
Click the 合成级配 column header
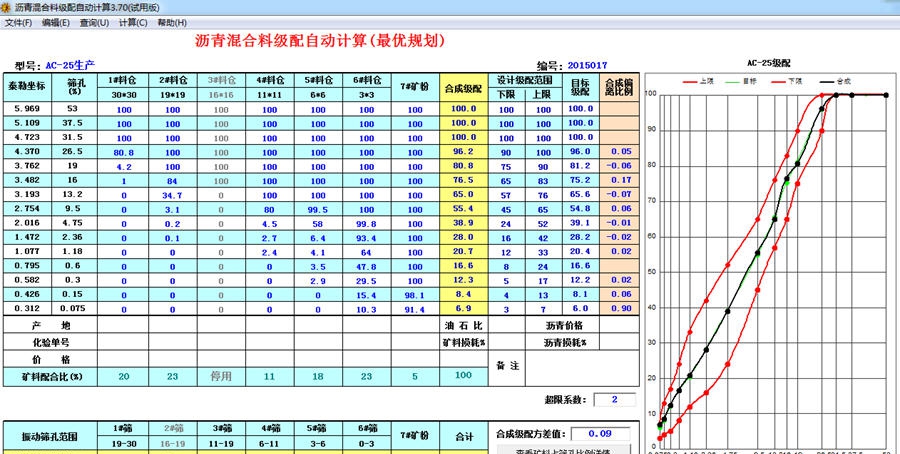tap(464, 88)
